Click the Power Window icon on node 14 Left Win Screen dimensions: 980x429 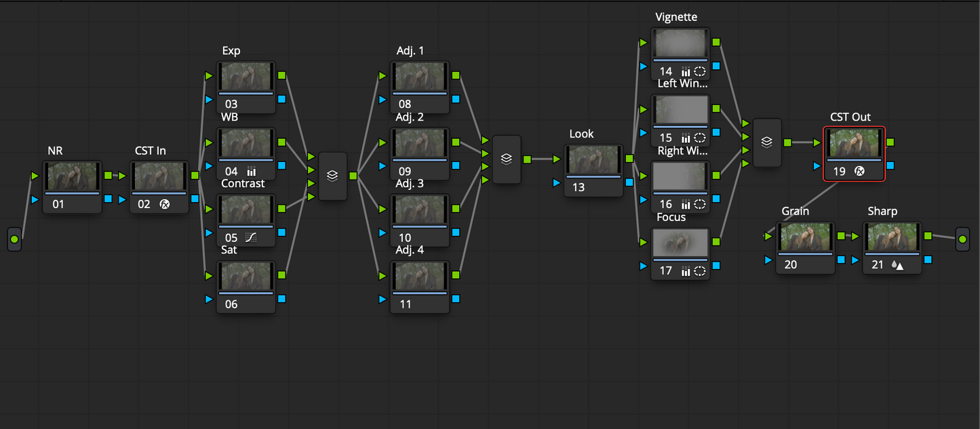(699, 70)
